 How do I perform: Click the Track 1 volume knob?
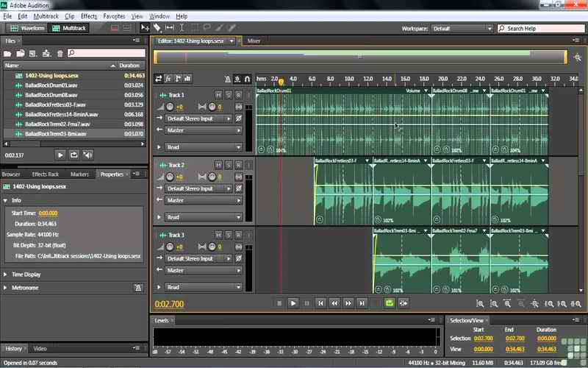[170, 107]
